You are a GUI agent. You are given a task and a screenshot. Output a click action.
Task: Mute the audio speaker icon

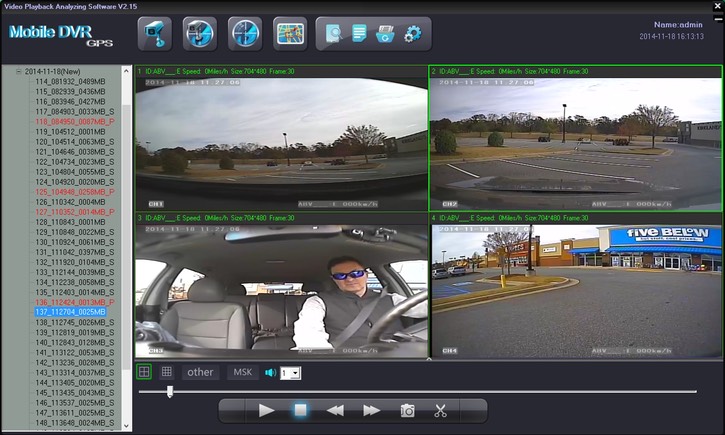coord(270,373)
